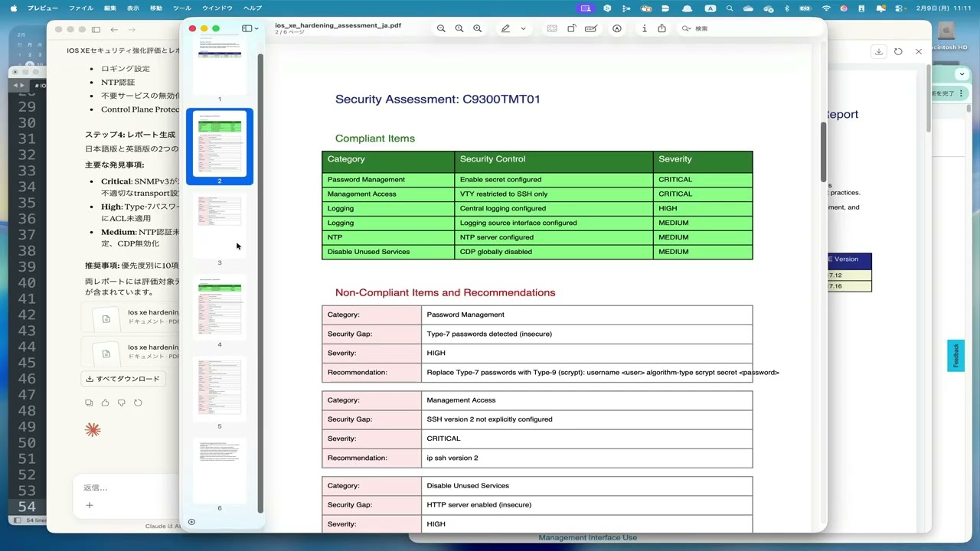The height and width of the screenshot is (551, 980).
Task: Open the プレビュー application menu
Action: click(x=43, y=8)
